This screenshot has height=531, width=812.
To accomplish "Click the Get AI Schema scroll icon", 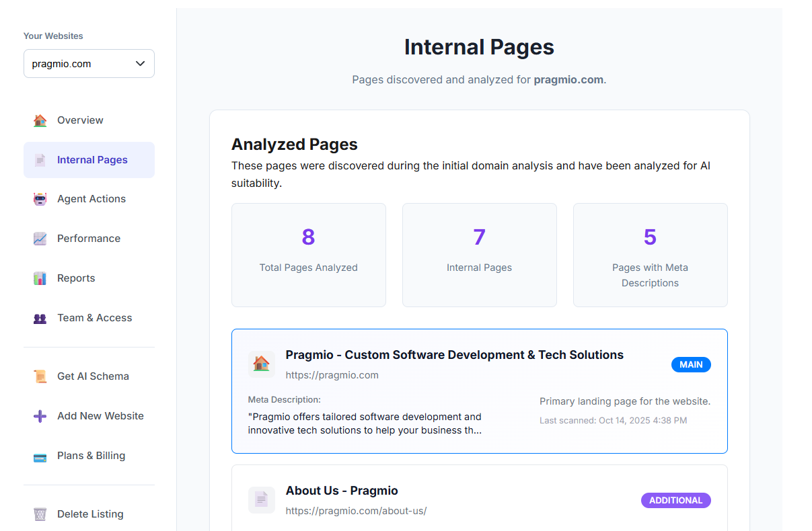I will coord(40,376).
